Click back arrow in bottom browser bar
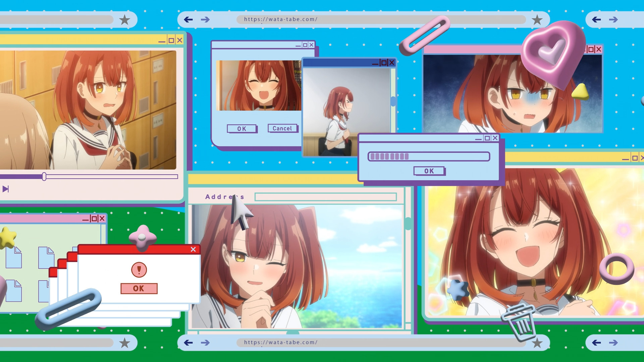The width and height of the screenshot is (644, 362). click(x=189, y=343)
